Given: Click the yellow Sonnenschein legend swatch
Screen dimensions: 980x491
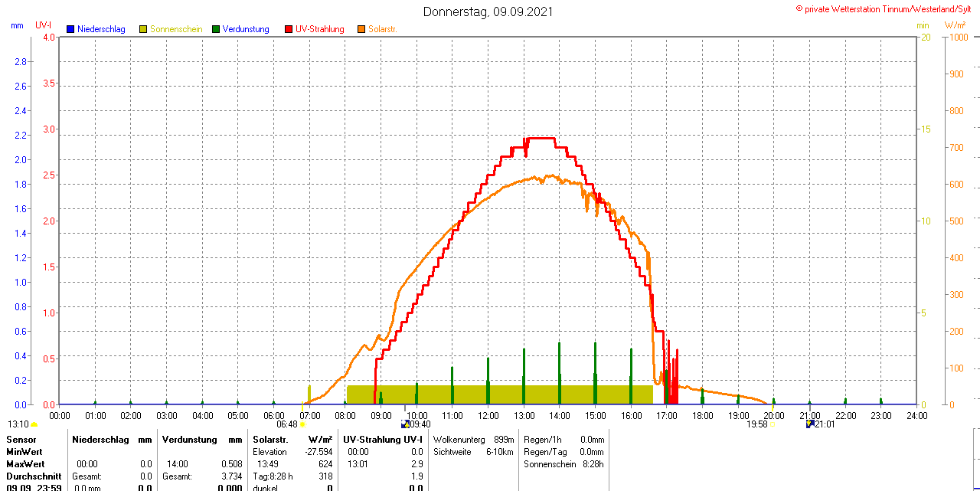Looking at the screenshot, I should [143, 29].
